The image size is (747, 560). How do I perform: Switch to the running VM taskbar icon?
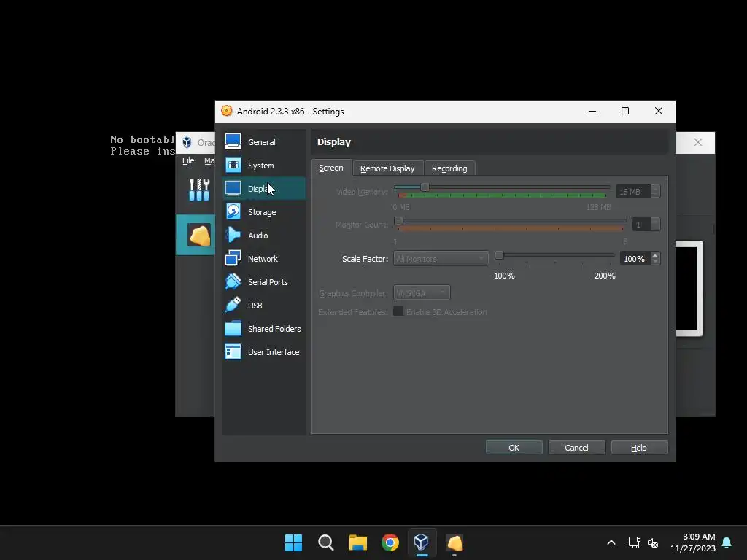pos(454,542)
